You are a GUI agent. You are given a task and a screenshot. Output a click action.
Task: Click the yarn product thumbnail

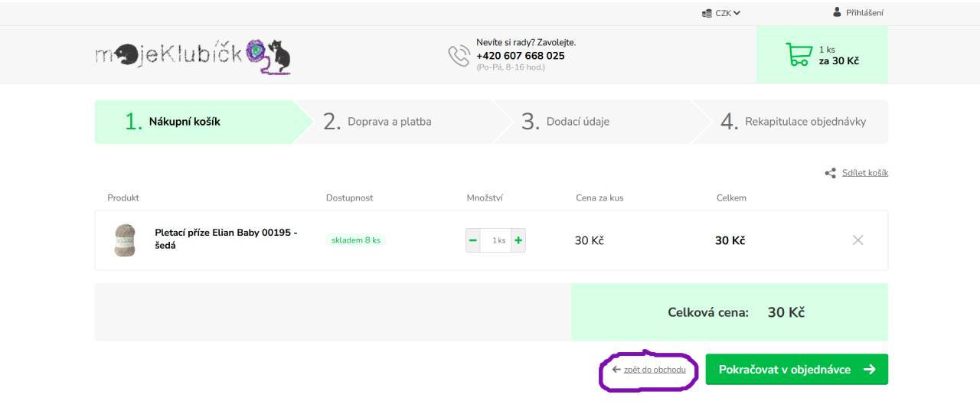point(124,240)
